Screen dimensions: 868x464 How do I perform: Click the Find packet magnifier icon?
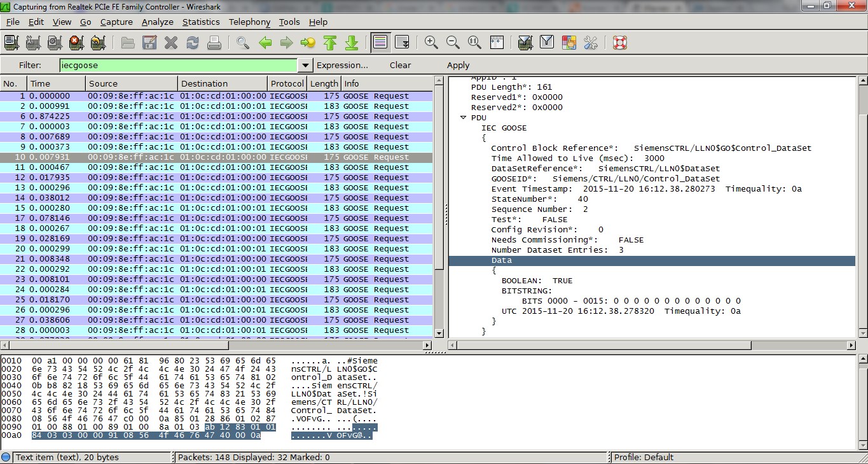[x=242, y=43]
